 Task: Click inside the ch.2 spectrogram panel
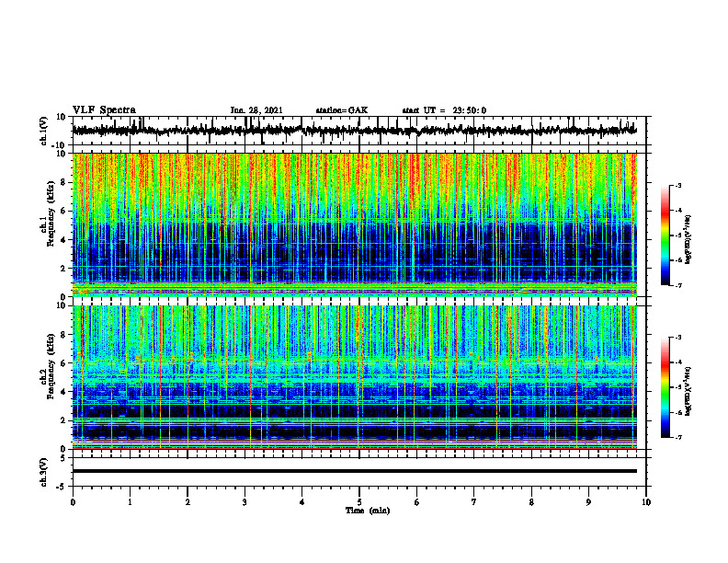pos(354,377)
